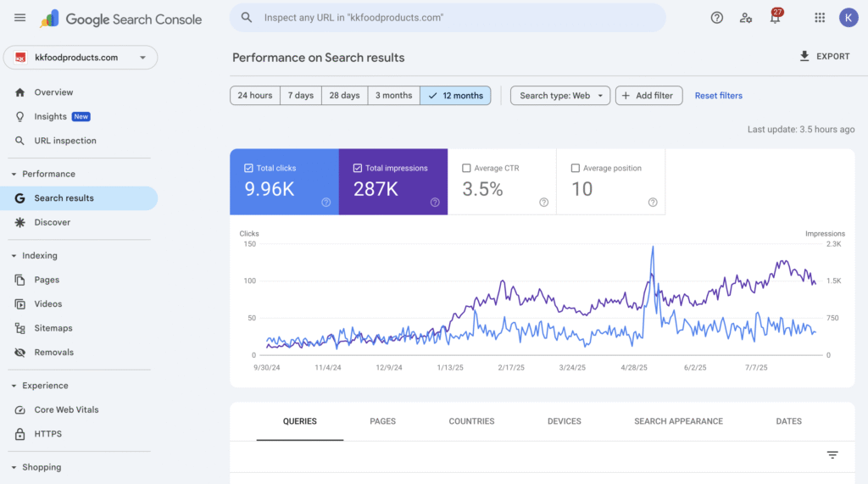Image resolution: width=868 pixels, height=484 pixels.
Task: Click the EXPORT button label
Action: click(833, 57)
